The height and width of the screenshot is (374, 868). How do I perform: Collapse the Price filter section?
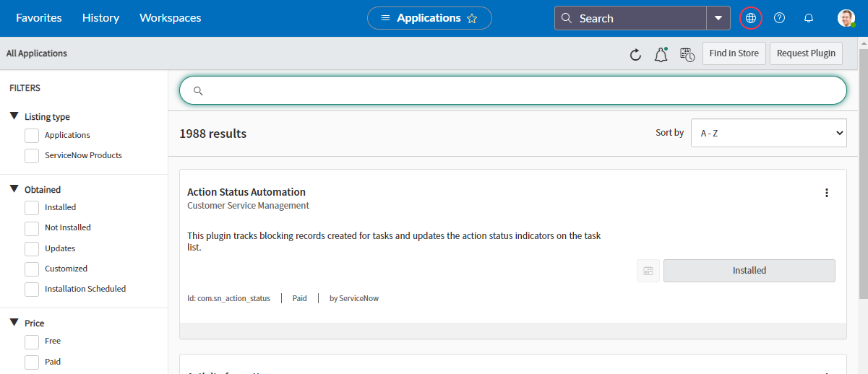coord(14,323)
